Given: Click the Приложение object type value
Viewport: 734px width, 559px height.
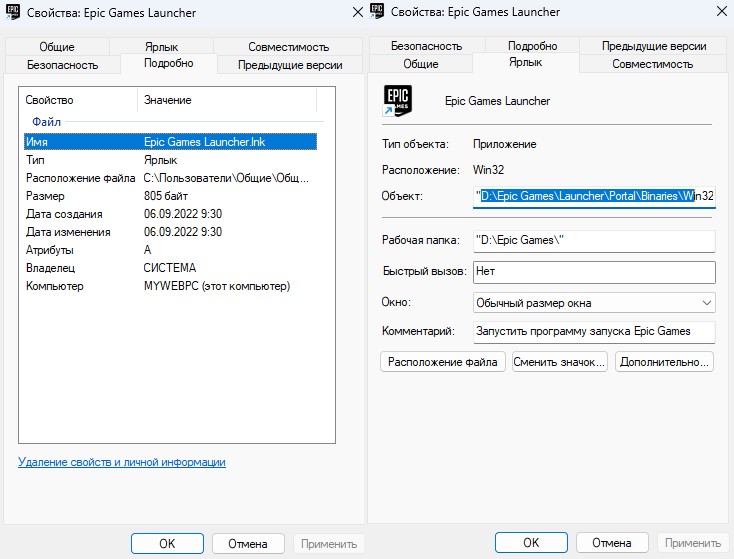Looking at the screenshot, I should point(505,144).
